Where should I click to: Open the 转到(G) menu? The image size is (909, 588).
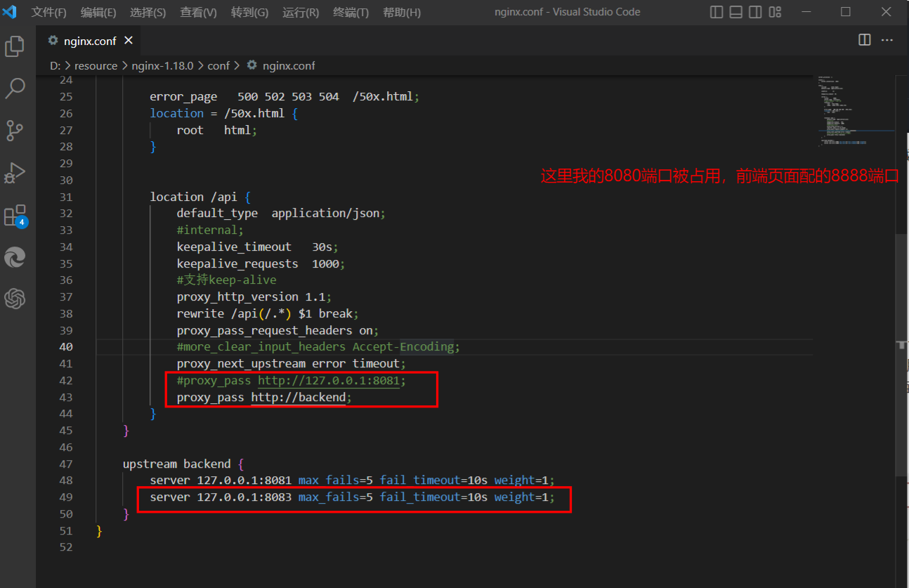pos(249,13)
